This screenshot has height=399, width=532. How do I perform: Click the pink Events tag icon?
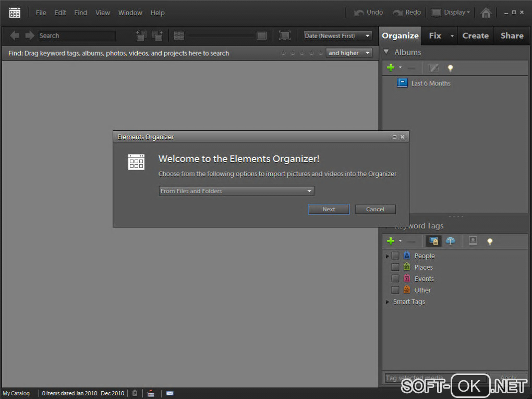407,278
